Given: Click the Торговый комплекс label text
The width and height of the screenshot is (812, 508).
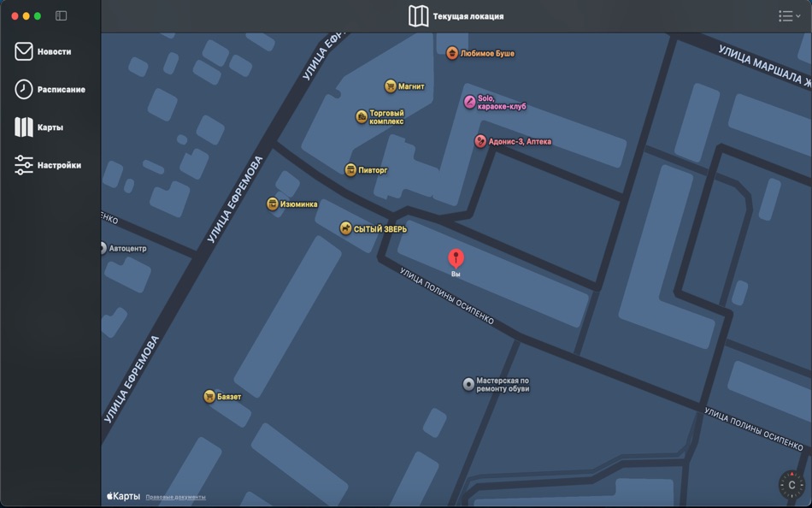Looking at the screenshot, I should pyautogui.click(x=386, y=117).
